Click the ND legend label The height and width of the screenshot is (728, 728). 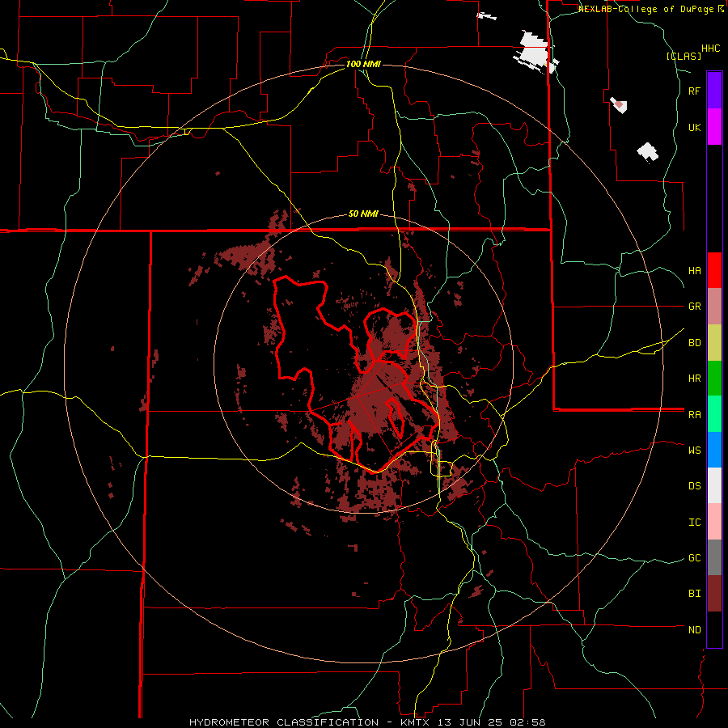tap(695, 629)
